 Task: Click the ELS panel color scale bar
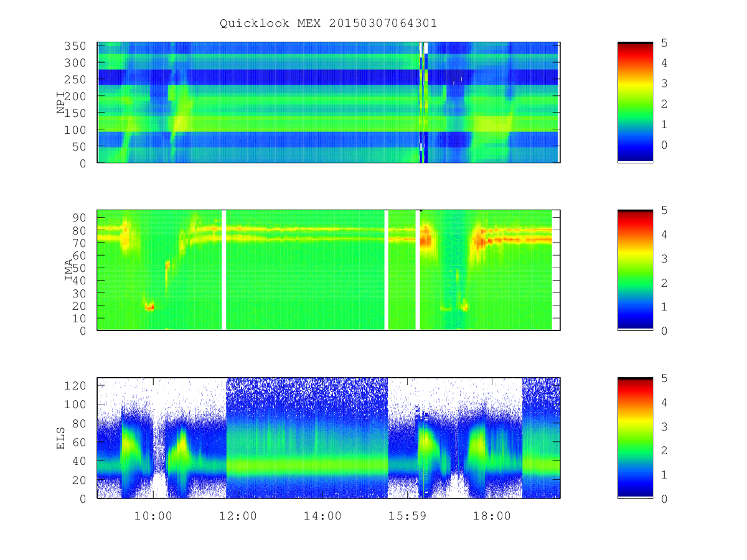point(635,438)
